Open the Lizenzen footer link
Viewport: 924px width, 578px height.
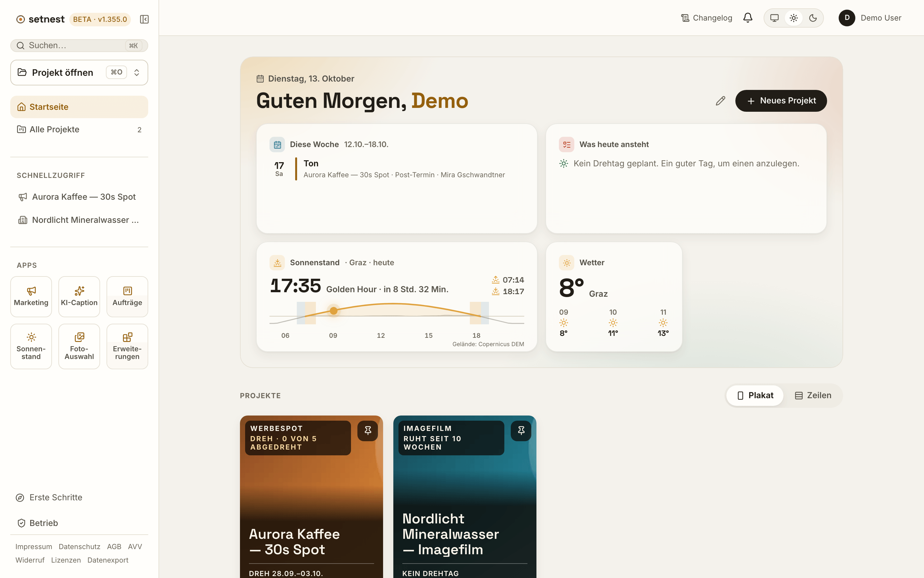(x=66, y=560)
